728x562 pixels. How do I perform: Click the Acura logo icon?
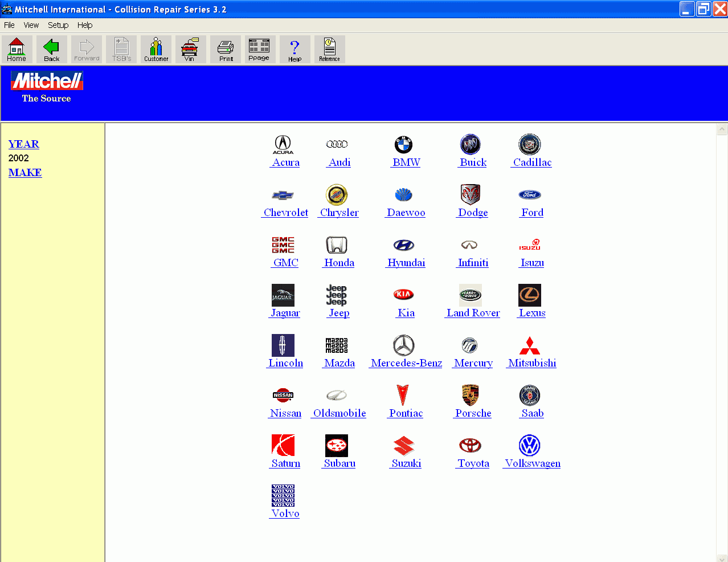(283, 145)
